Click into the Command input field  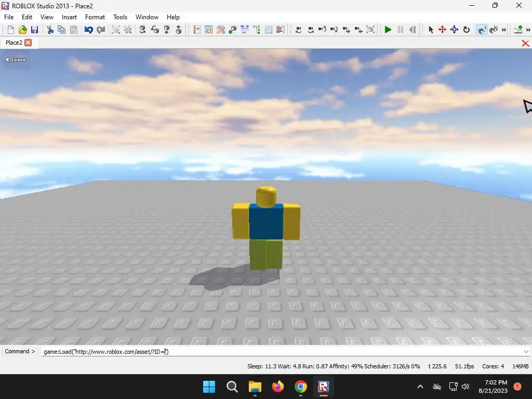click(x=282, y=352)
